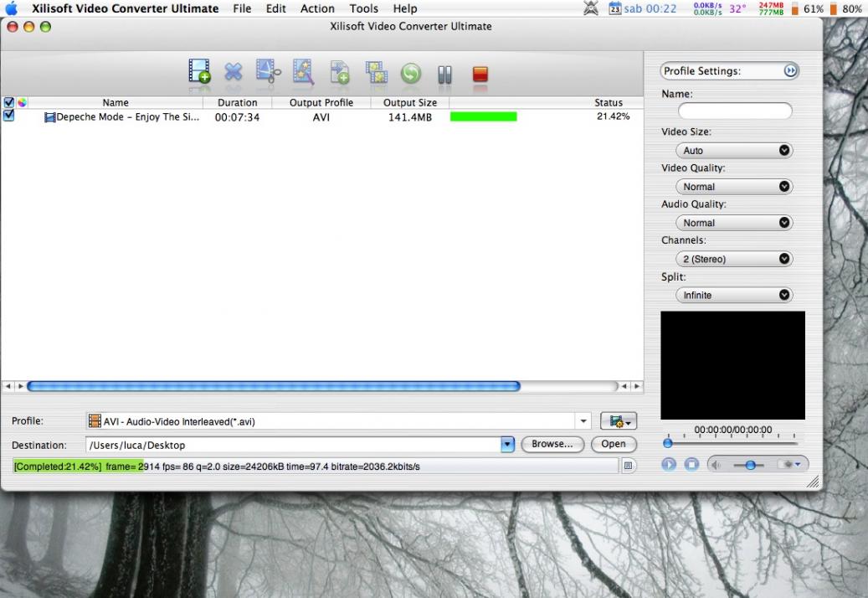
Task: Click the network speed menu bar indicator
Action: (x=707, y=8)
